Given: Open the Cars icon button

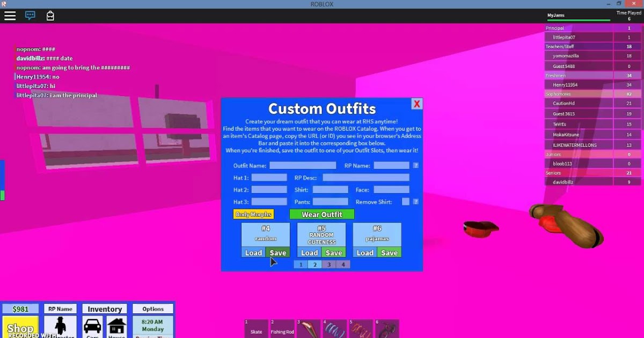Looking at the screenshot, I should click(x=92, y=327).
